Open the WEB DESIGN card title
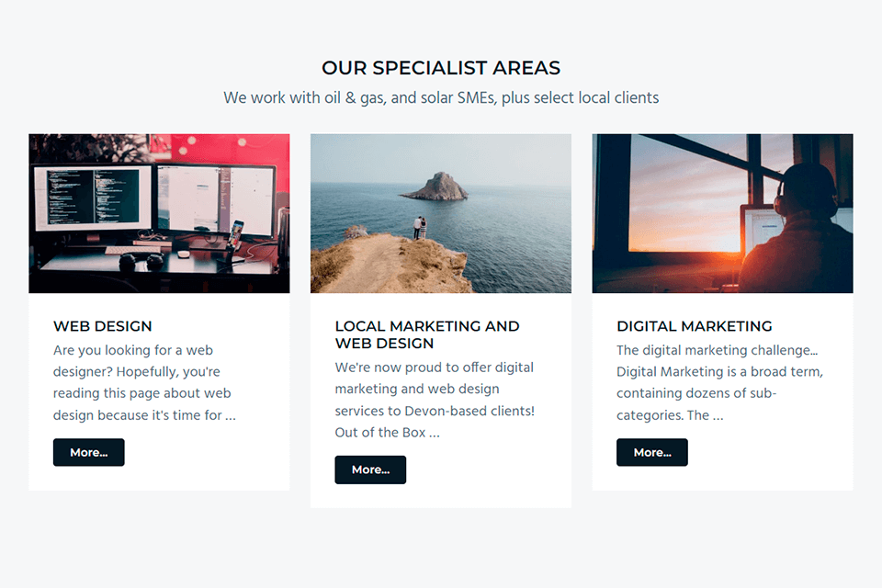 click(102, 326)
